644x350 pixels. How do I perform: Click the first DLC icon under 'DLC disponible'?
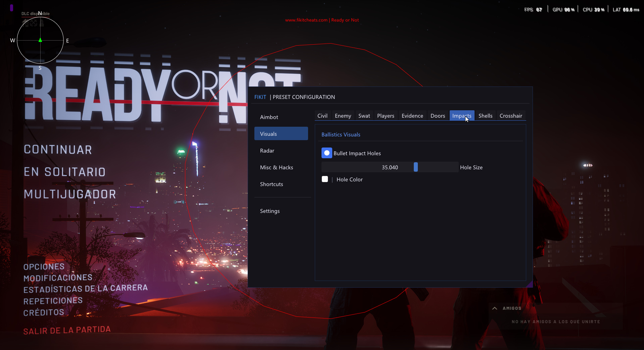click(25, 23)
